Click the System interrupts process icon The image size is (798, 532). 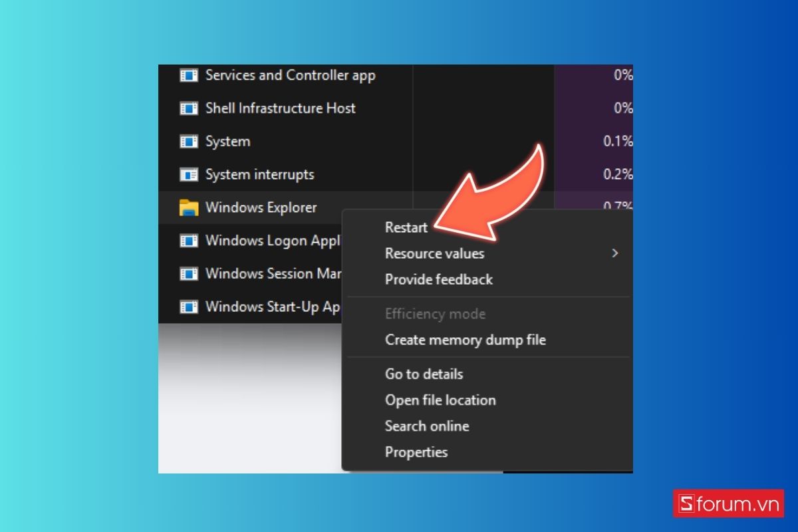coord(189,175)
